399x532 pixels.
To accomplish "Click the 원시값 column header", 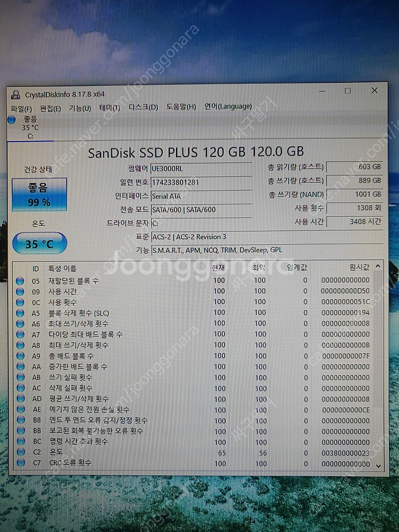I will click(x=359, y=268).
